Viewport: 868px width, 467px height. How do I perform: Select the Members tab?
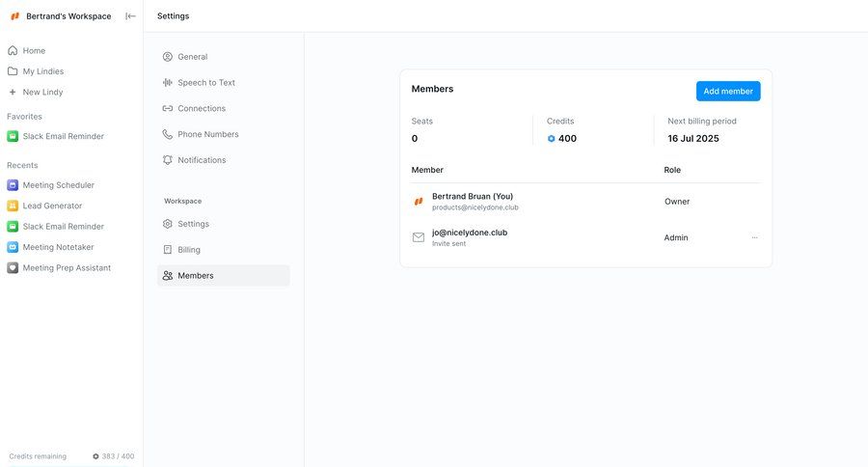pyautogui.click(x=224, y=275)
